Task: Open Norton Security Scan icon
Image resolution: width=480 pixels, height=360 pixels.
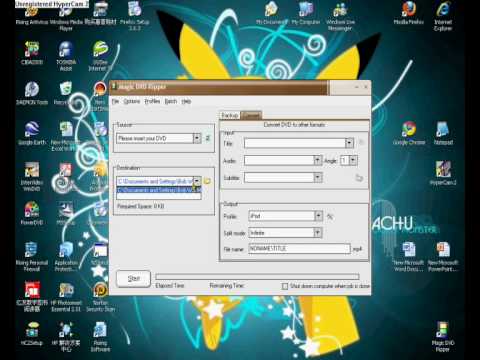Action: point(100,297)
